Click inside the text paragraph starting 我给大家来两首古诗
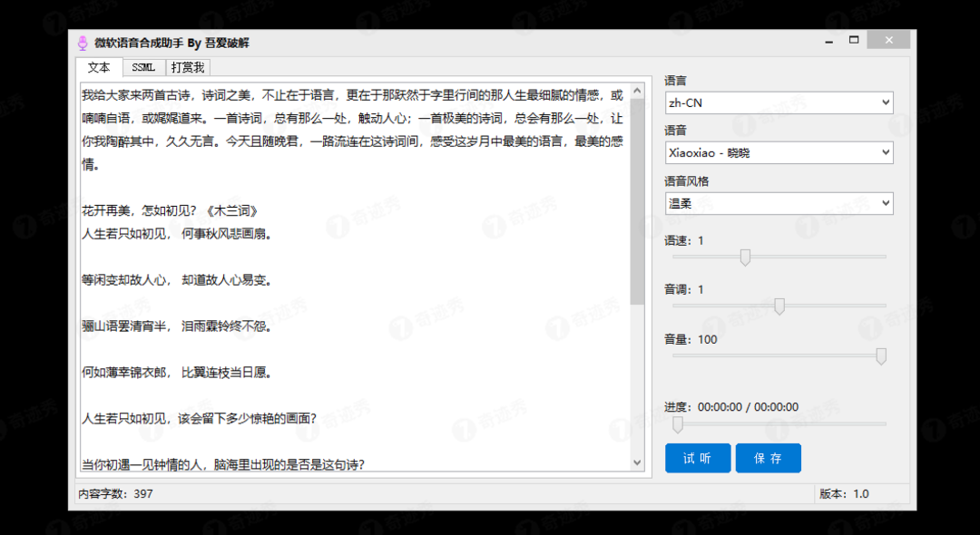Screen dimensions: 980x535 pos(352,130)
